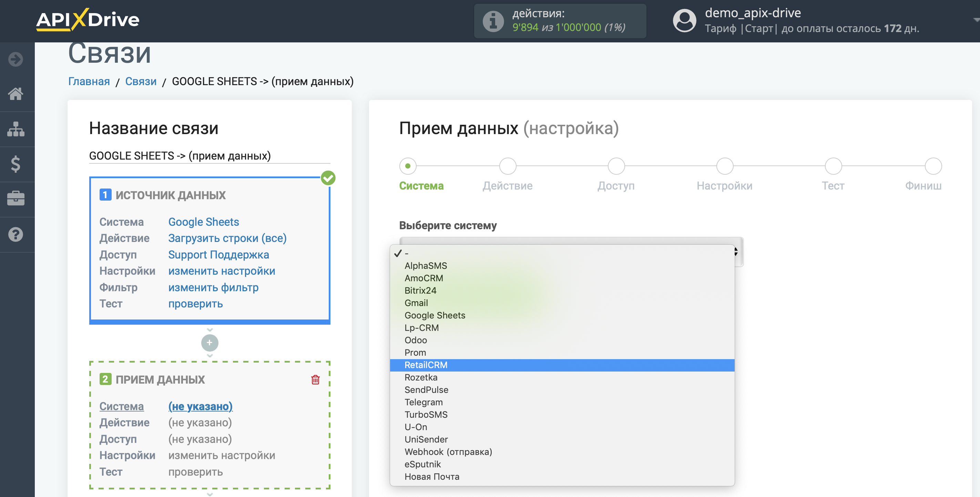Click the user avatar icon
The image size is (980, 497).
pyautogui.click(x=684, y=21)
